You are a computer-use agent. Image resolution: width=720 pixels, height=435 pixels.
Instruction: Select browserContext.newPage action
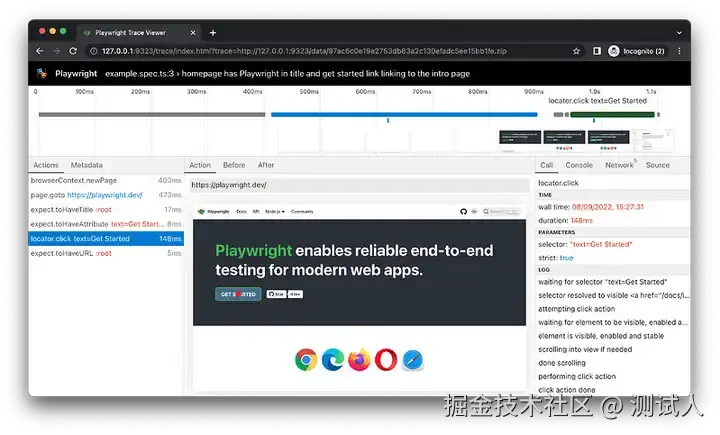(x=106, y=181)
